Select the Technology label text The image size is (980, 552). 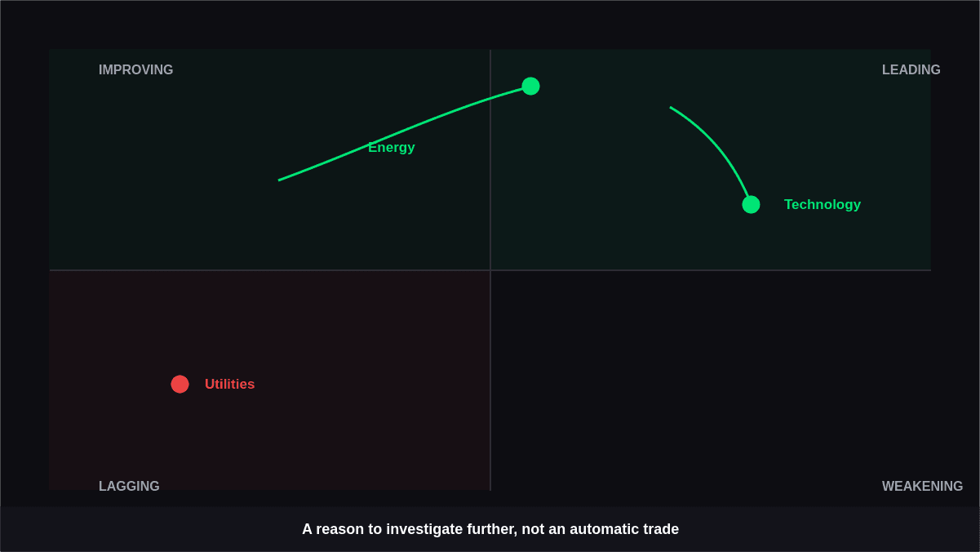pos(822,204)
